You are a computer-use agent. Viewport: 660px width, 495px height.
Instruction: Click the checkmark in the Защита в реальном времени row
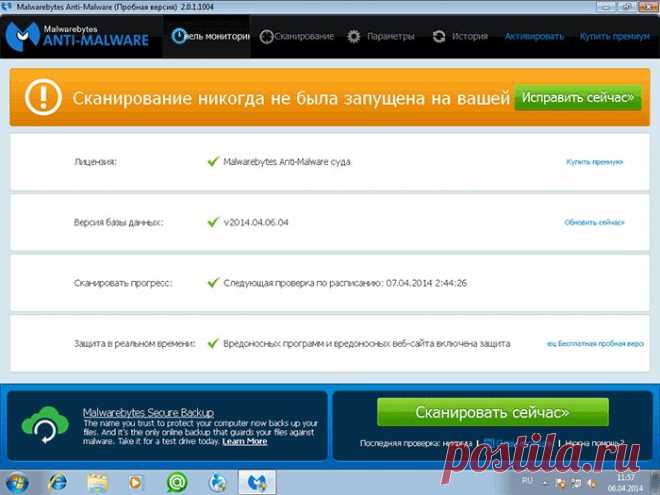(x=213, y=343)
